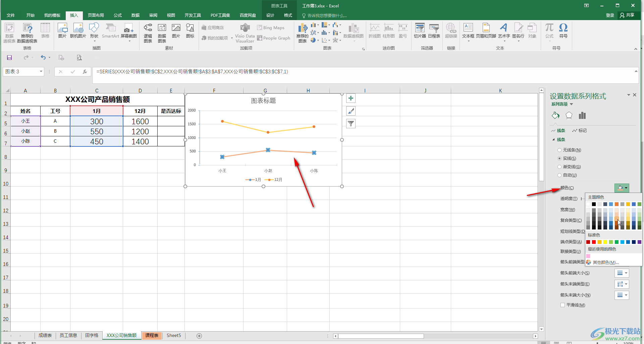Choose the standard red color swatch
This screenshot has height=344, width=644.
pos(594,242)
